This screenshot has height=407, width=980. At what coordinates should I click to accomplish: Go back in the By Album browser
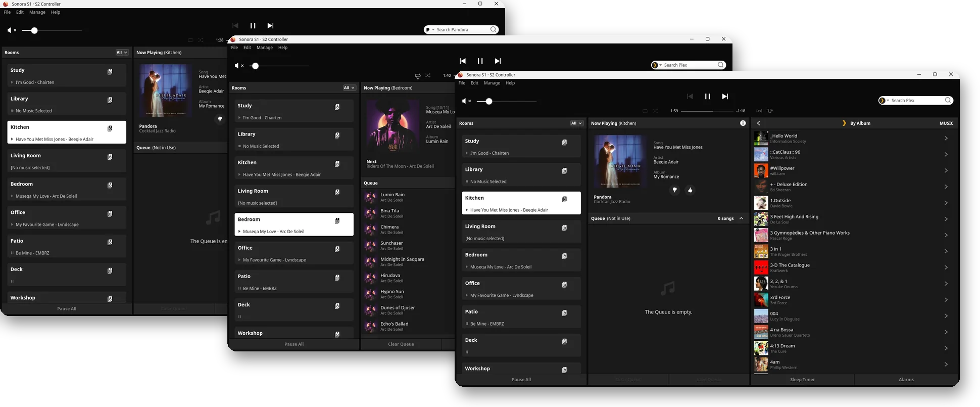[758, 123]
